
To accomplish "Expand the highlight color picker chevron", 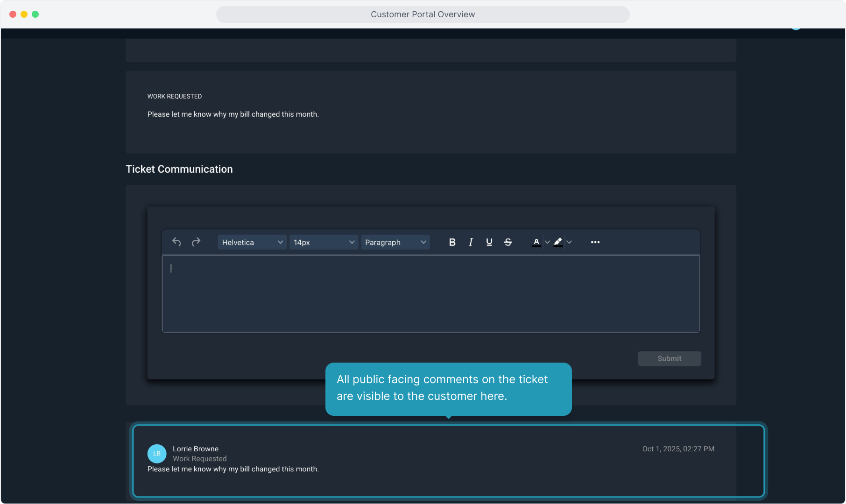I will point(569,242).
